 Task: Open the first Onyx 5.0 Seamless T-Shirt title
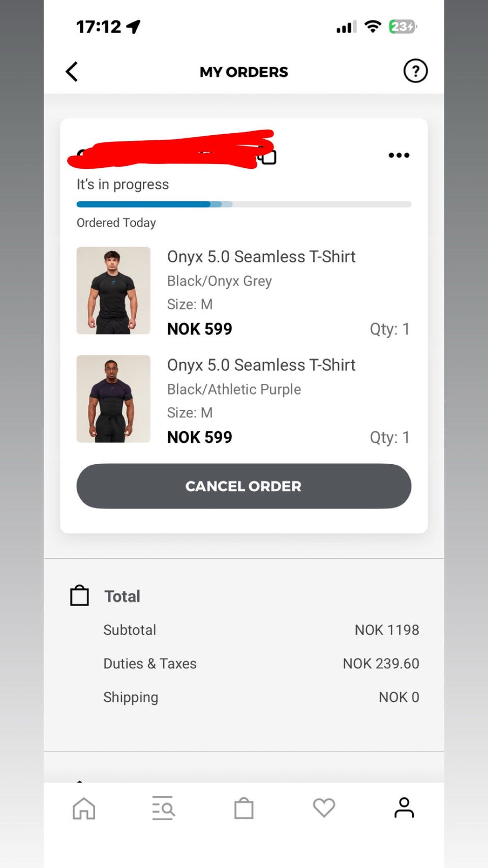tap(261, 257)
